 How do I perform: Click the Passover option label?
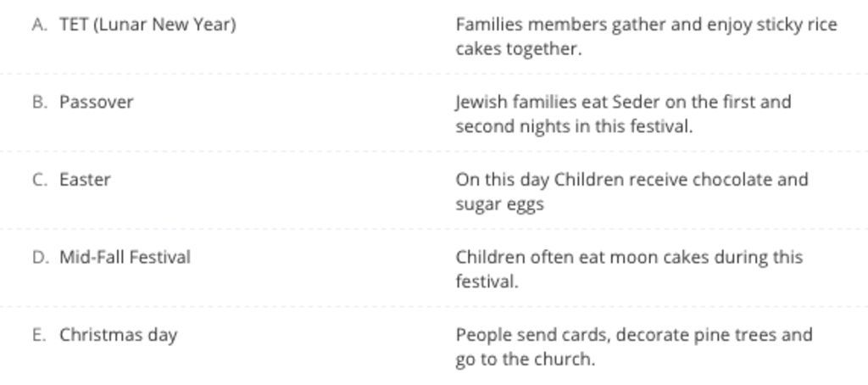pyautogui.click(x=97, y=103)
